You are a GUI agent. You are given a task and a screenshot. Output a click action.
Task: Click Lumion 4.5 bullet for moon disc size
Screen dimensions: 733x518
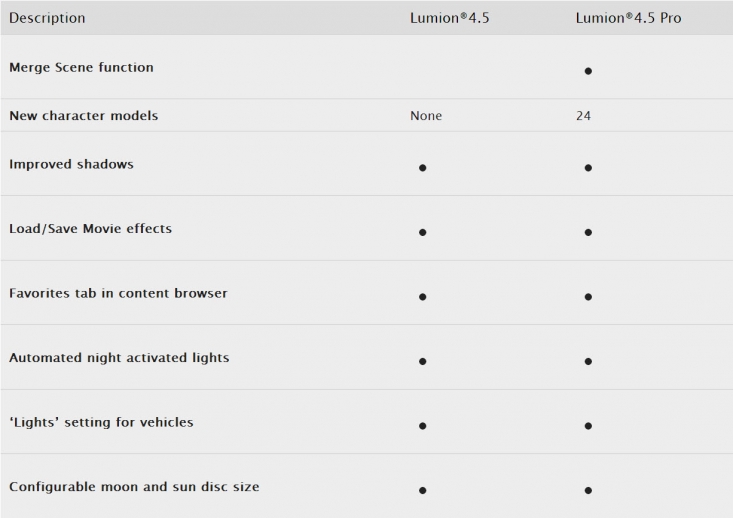click(x=423, y=490)
